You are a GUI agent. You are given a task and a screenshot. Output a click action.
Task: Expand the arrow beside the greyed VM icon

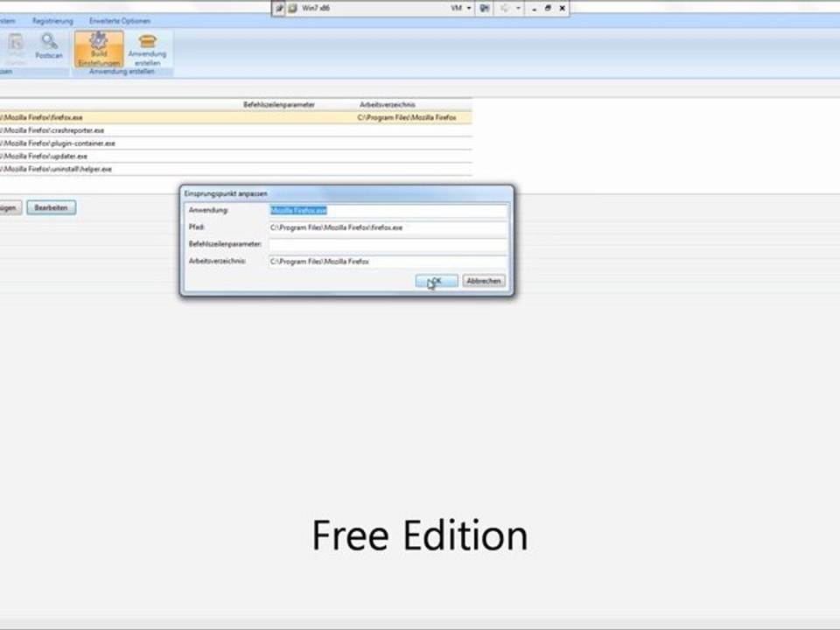(x=518, y=8)
